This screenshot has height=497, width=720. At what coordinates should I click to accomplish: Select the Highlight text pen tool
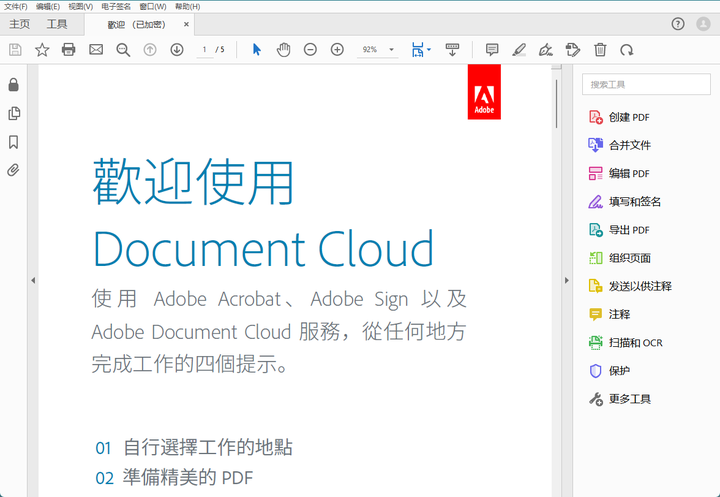coord(519,50)
